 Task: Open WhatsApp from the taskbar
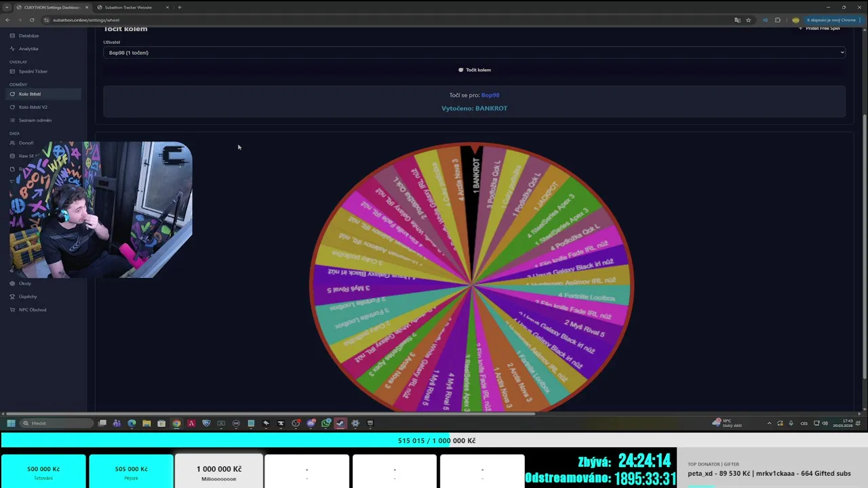coord(325,423)
